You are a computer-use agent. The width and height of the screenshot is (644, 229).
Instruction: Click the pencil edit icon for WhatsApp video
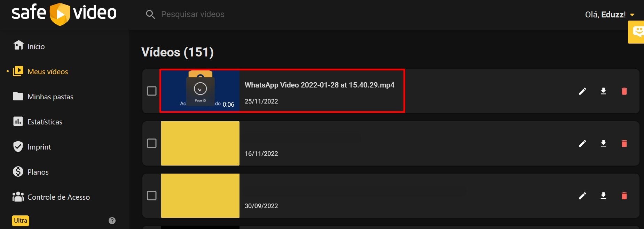coord(582,91)
